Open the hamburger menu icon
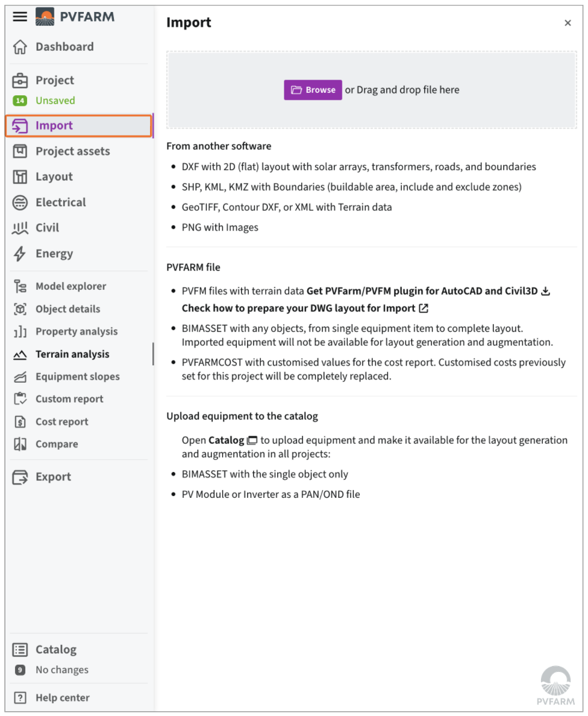Screen dimensions: 588x716 20,16
